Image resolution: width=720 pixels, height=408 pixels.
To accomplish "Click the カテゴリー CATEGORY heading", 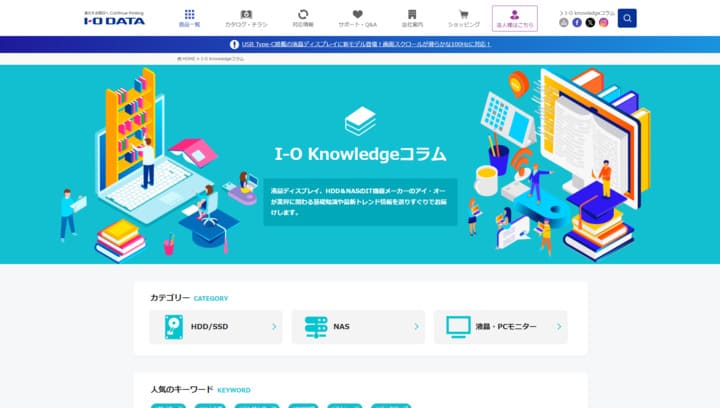I will point(189,298).
